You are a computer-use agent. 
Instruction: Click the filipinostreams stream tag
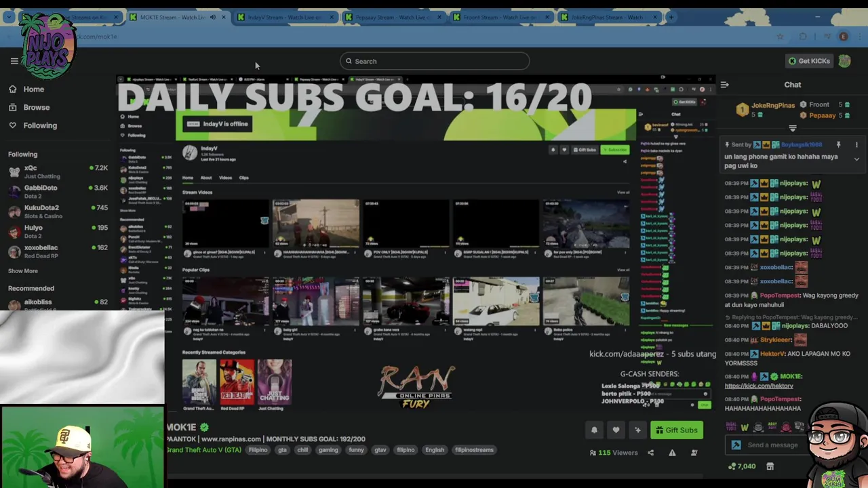[x=474, y=450]
